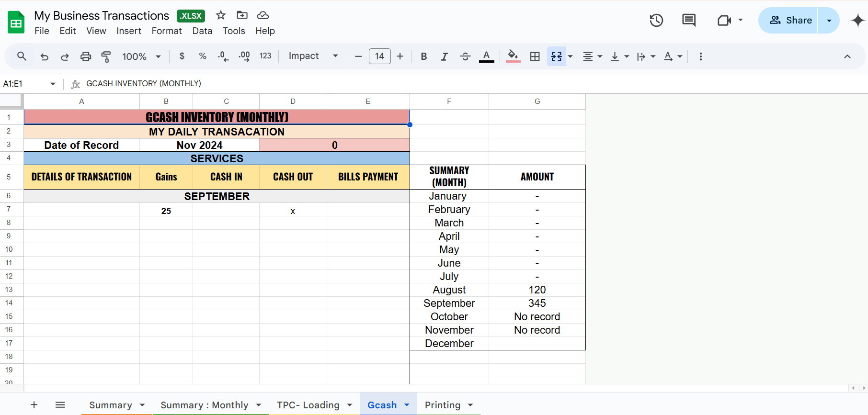Switch to the Summary sheet tab
868x415 pixels.
[111, 405]
